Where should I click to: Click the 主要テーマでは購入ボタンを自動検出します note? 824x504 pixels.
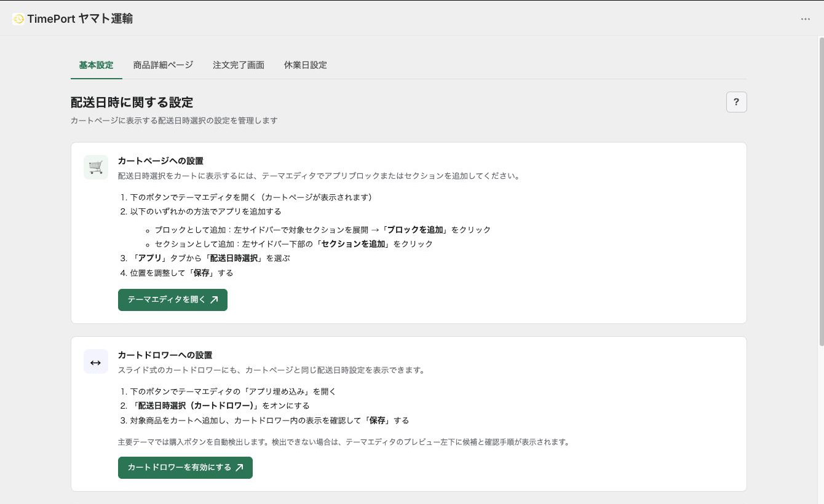(343, 442)
